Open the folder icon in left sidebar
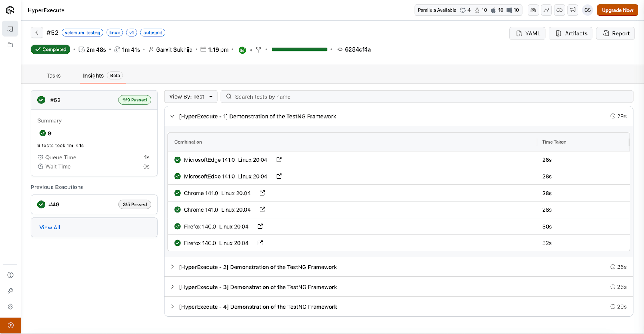 pyautogui.click(x=10, y=45)
